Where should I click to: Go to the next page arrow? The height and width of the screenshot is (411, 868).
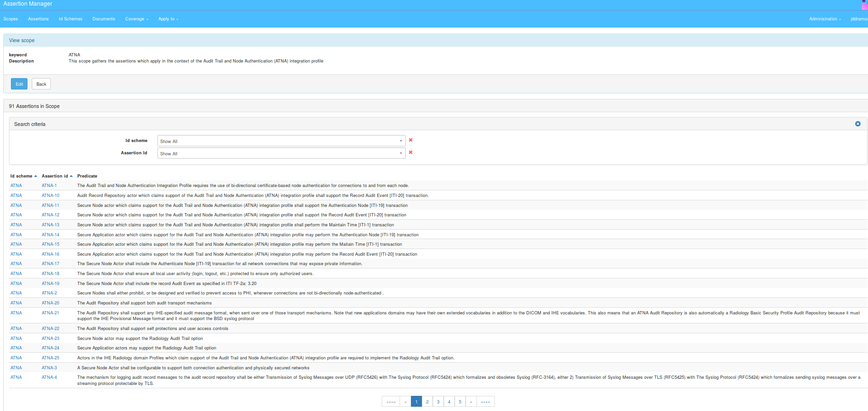471,402
